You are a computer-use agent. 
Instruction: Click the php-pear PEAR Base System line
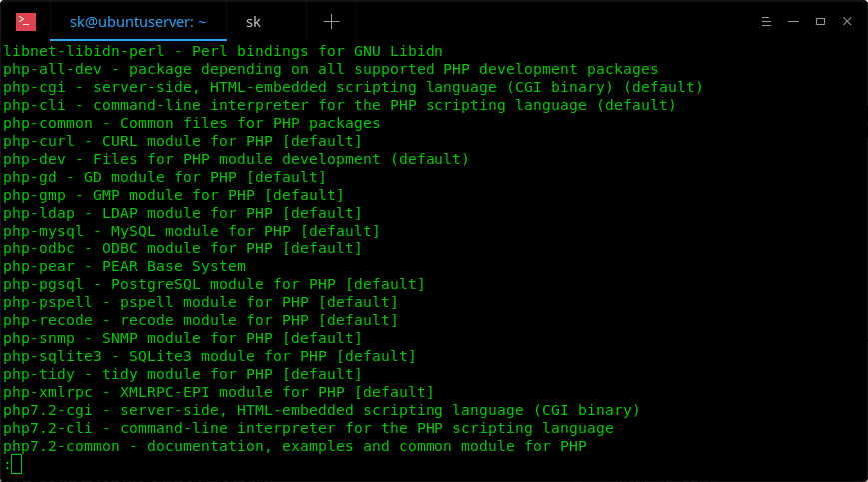[124, 266]
